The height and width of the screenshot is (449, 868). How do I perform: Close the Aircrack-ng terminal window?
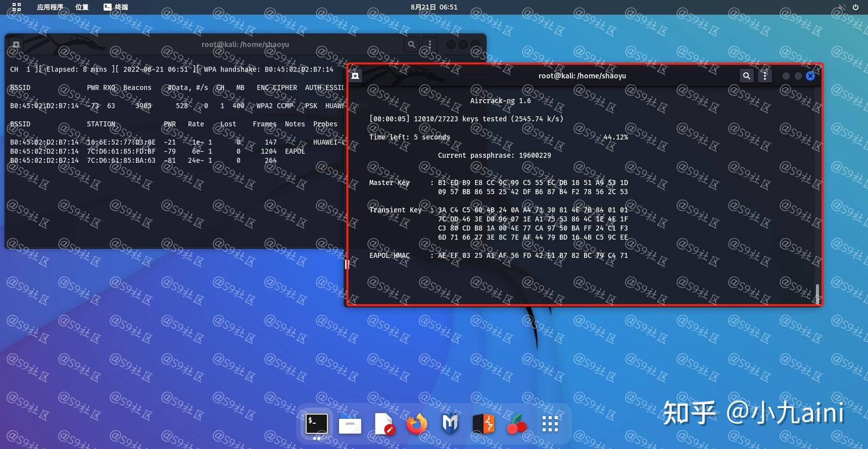(810, 76)
